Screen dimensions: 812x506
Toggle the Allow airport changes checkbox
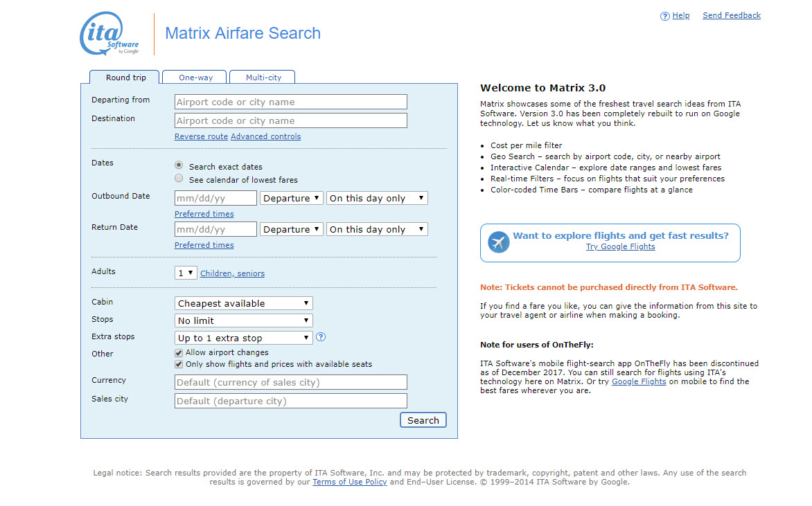(x=179, y=353)
